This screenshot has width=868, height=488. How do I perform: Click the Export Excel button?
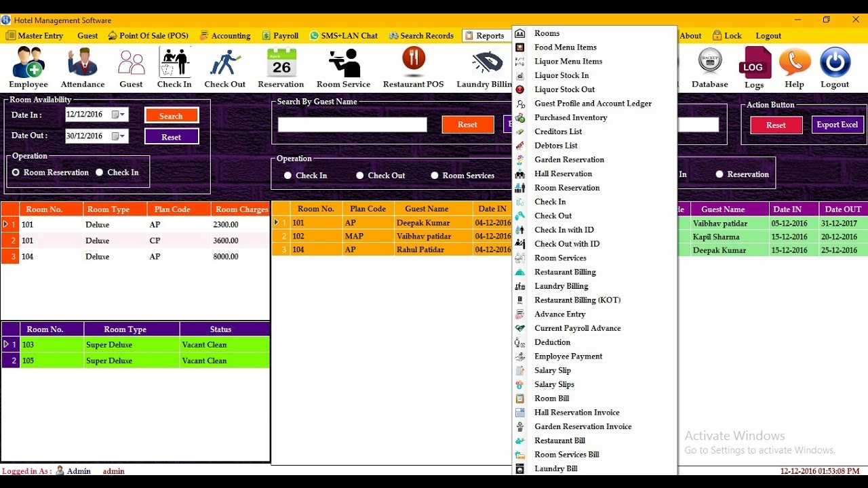(x=837, y=125)
